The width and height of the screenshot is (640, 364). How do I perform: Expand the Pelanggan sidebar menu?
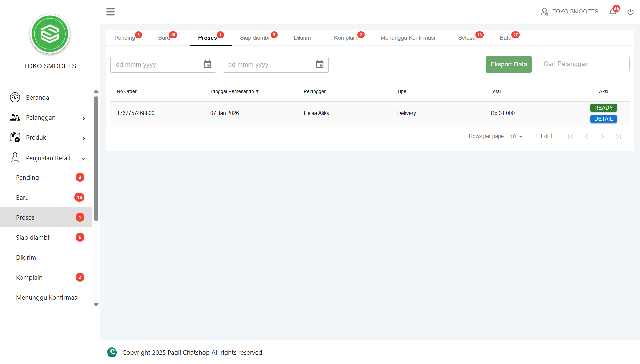(84, 118)
